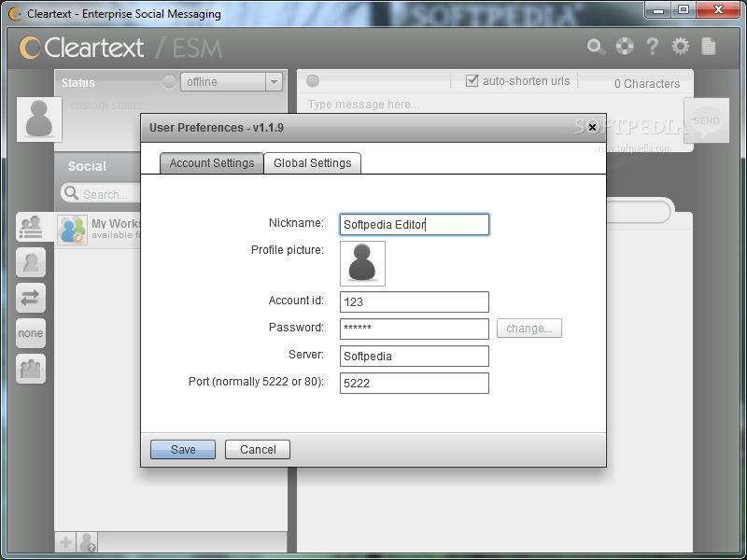Image resolution: width=747 pixels, height=560 pixels.
Task: Toggle auto-shorten urls checkbox
Action: [x=472, y=80]
